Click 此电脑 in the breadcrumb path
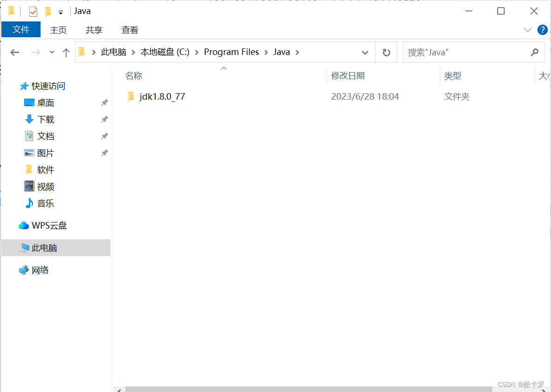Screen dimensions: 551x392 point(114,52)
